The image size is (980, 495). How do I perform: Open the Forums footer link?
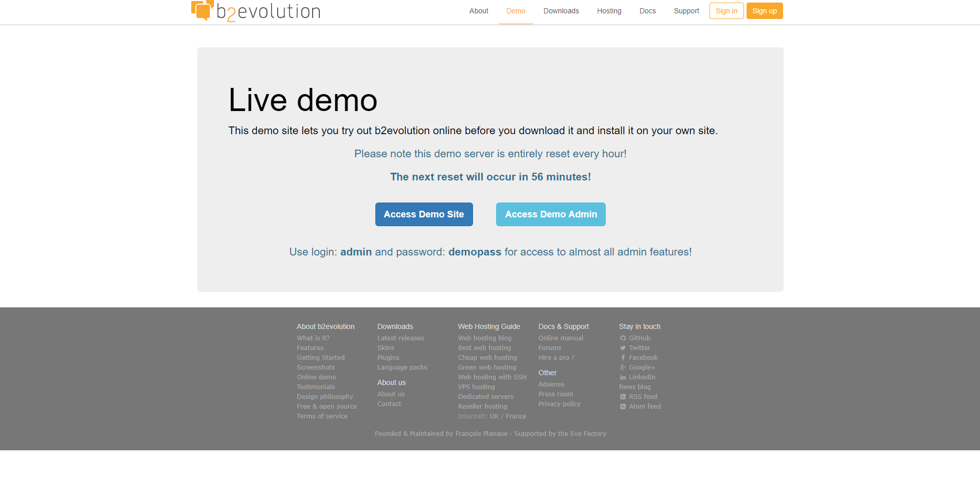550,348
